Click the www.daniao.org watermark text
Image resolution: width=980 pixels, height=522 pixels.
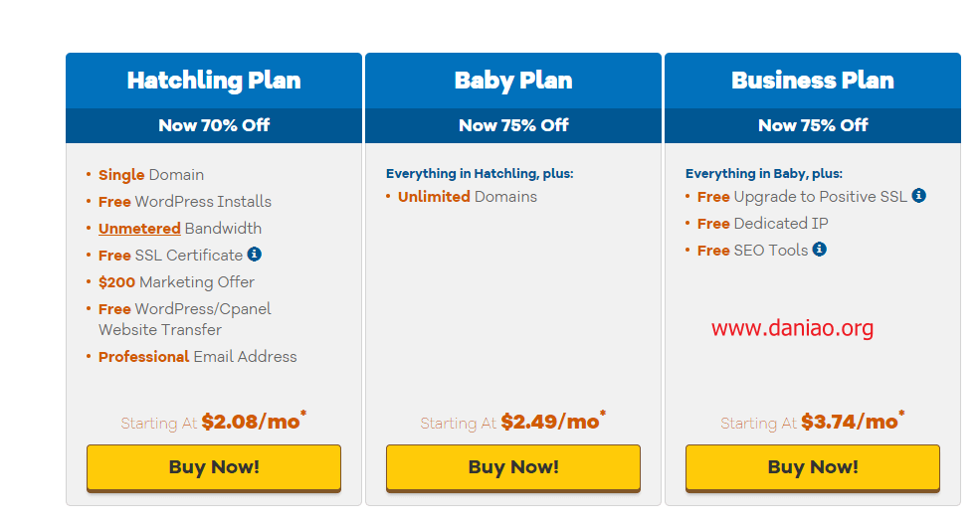click(x=793, y=328)
